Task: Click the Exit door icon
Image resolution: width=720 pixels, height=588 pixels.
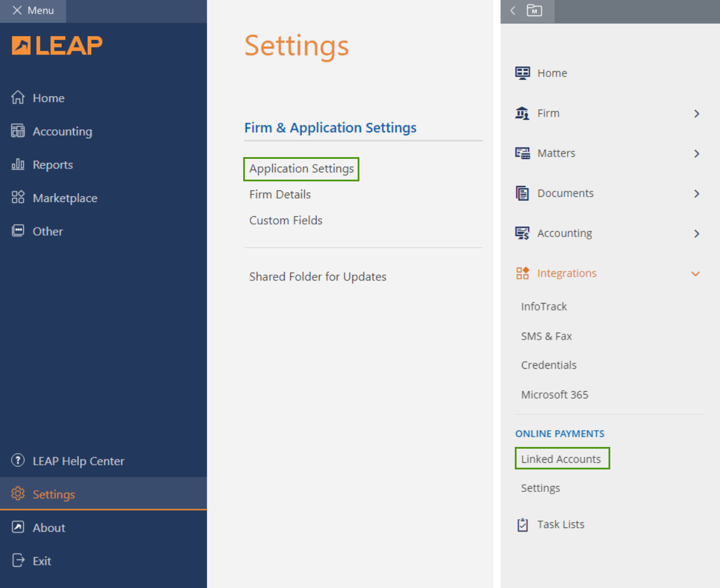Action: 18,560
